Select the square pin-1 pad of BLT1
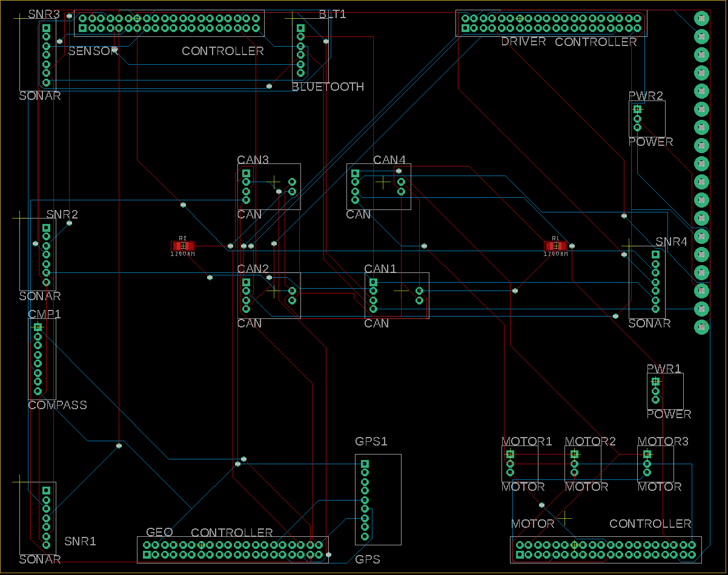Image resolution: width=728 pixels, height=575 pixels. pyautogui.click(x=300, y=28)
